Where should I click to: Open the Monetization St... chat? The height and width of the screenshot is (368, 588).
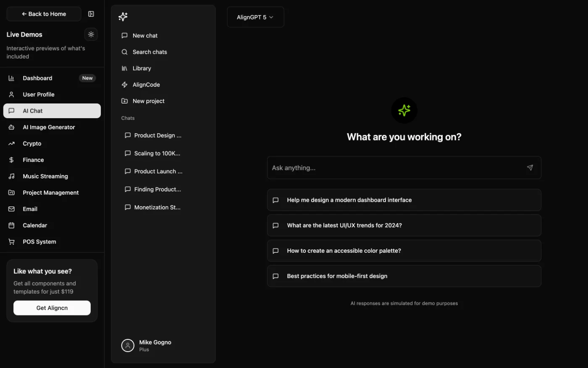[163, 207]
